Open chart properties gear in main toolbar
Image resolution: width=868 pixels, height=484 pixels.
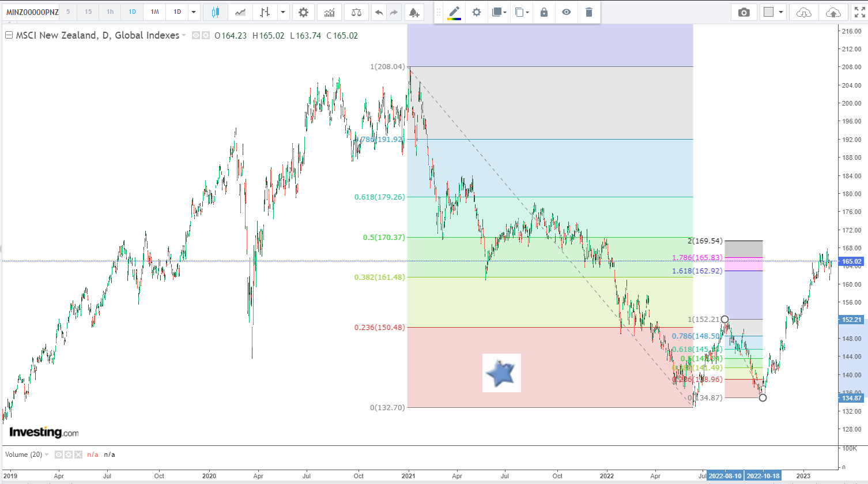pos(303,12)
